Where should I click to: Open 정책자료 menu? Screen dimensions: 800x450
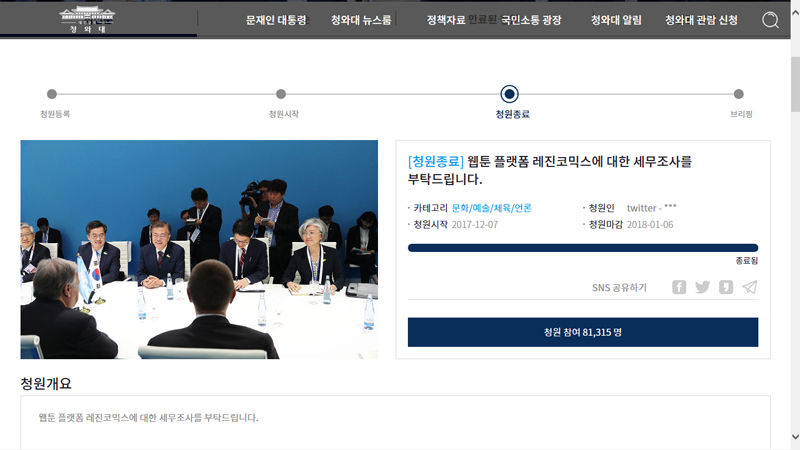point(446,20)
